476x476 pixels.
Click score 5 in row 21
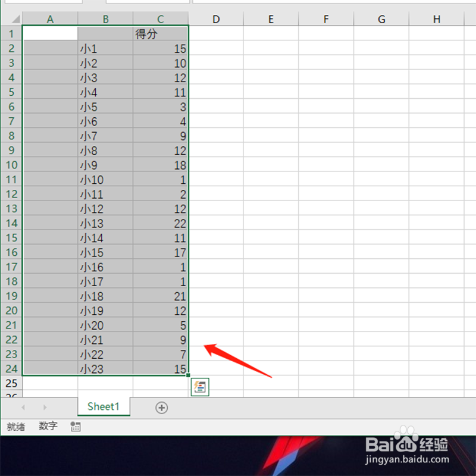click(x=161, y=325)
